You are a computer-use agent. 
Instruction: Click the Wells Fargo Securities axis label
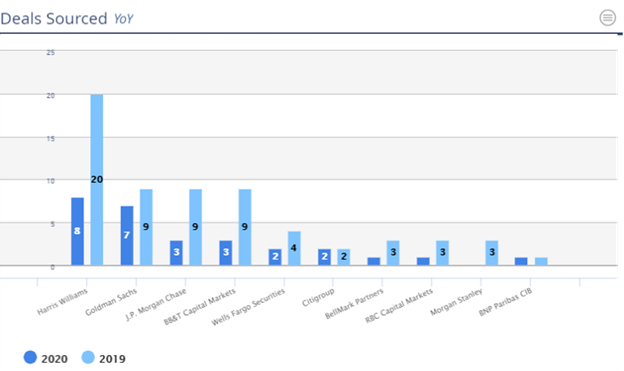tap(248, 307)
